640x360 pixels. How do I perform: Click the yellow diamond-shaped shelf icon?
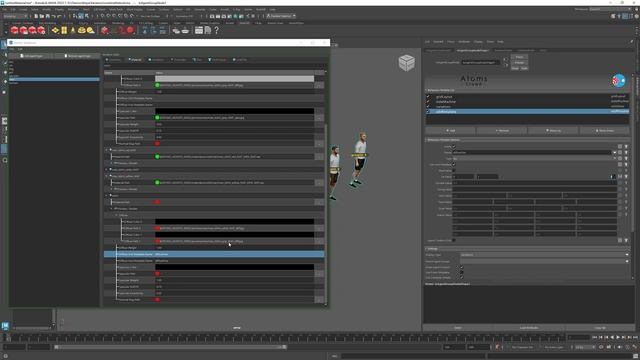click(55, 30)
